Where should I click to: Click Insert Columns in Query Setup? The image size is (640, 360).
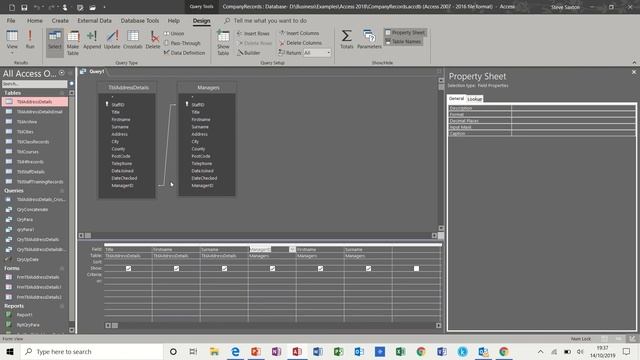click(x=299, y=33)
